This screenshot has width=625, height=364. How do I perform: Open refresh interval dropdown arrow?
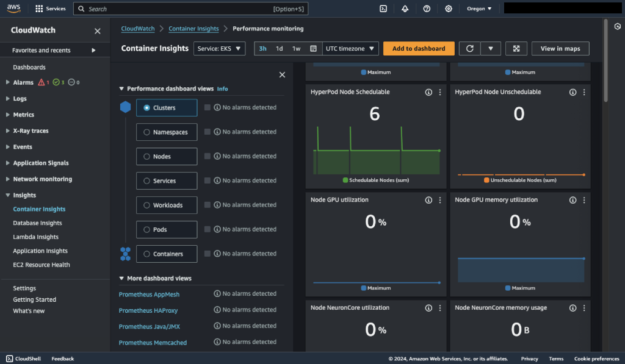point(491,49)
